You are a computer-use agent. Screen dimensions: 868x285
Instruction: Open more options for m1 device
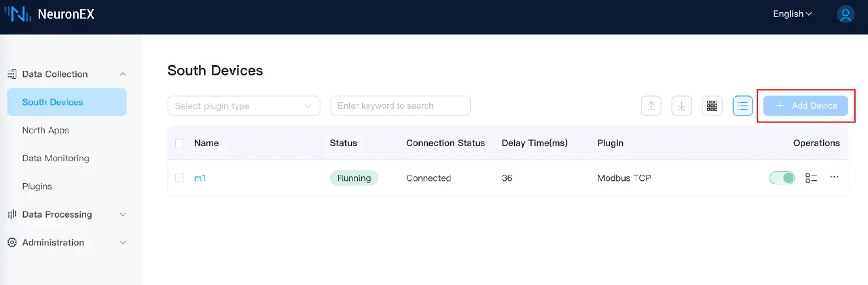pyautogui.click(x=834, y=177)
